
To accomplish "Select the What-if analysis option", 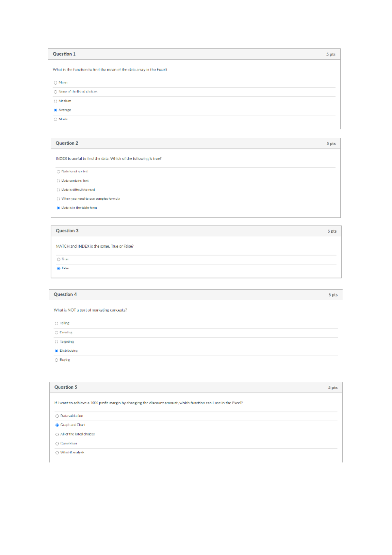I will click(x=57, y=453).
